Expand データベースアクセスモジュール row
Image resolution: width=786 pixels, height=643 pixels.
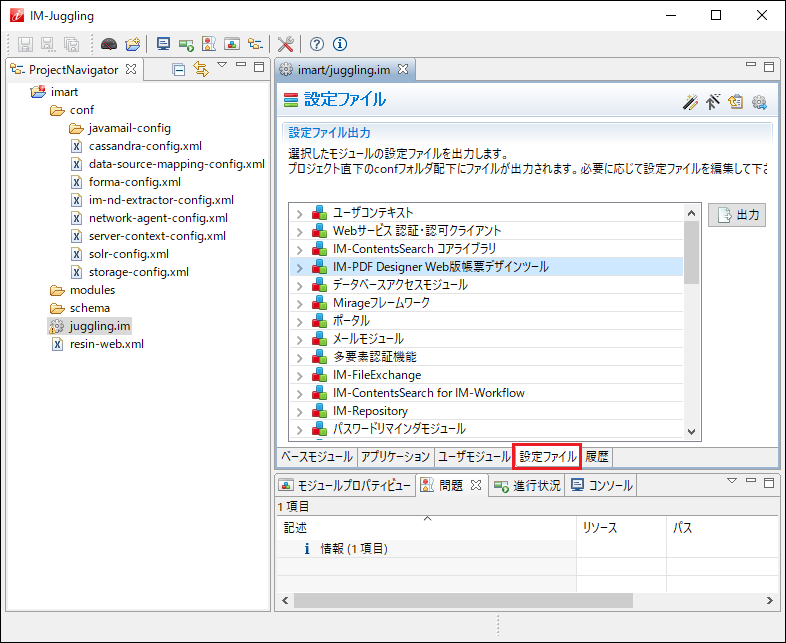(x=300, y=286)
